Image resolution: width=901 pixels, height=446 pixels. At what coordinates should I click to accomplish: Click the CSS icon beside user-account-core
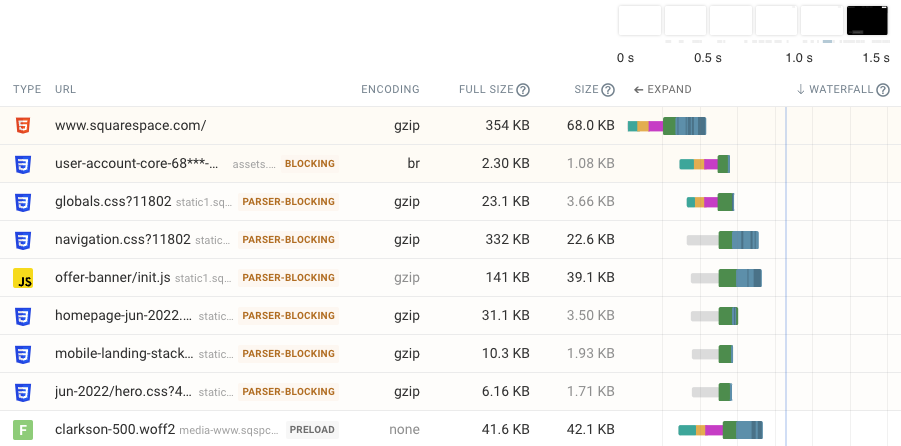click(x=22, y=164)
